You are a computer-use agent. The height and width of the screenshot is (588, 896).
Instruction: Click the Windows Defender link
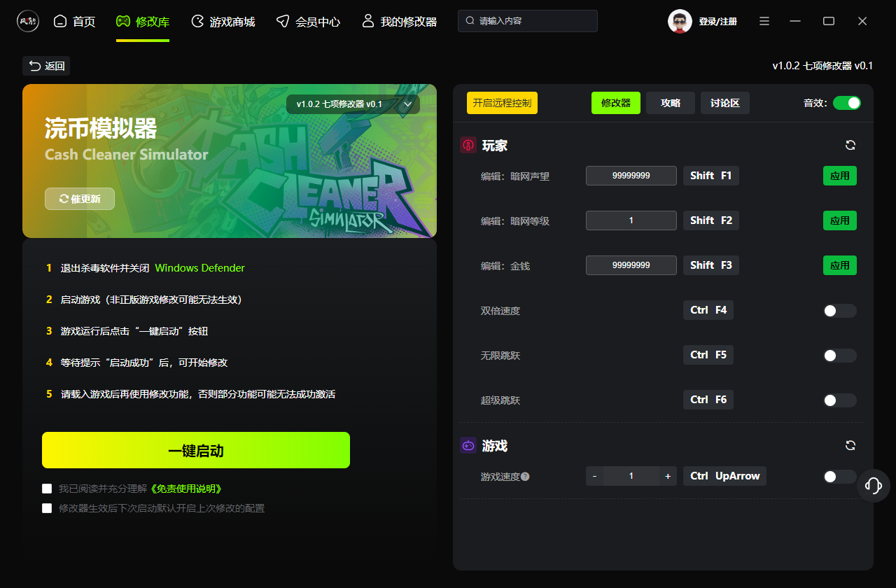point(199,268)
